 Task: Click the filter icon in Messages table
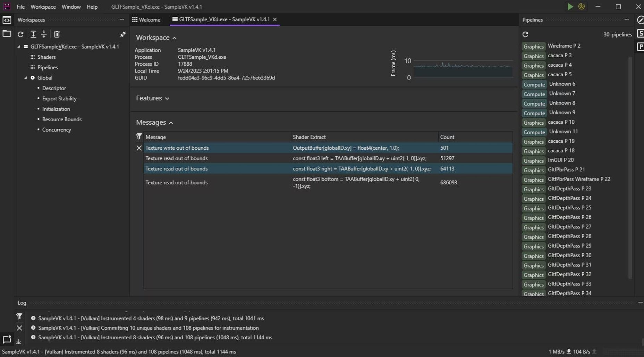[139, 136]
